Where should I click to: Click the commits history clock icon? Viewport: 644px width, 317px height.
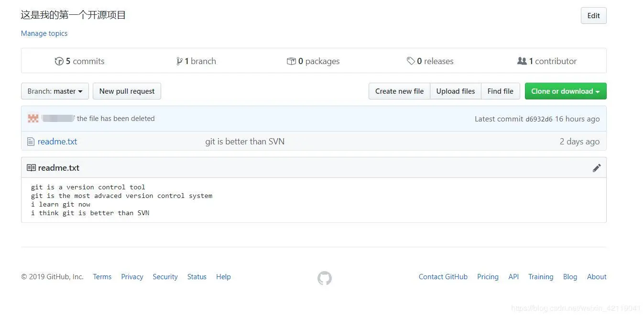[59, 61]
